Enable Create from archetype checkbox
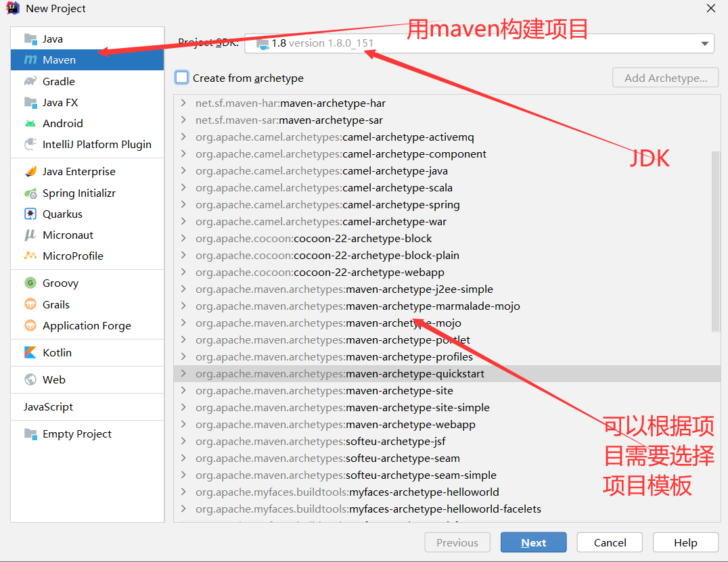728x562 pixels. tap(181, 78)
